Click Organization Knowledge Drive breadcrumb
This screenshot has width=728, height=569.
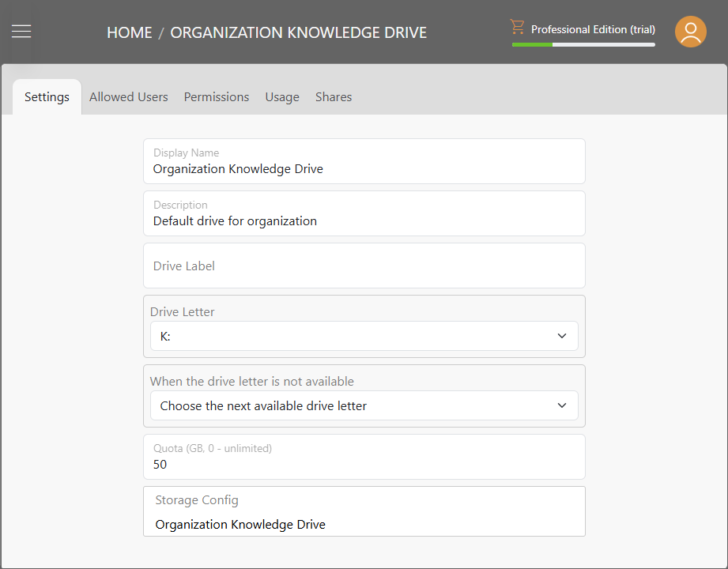299,32
